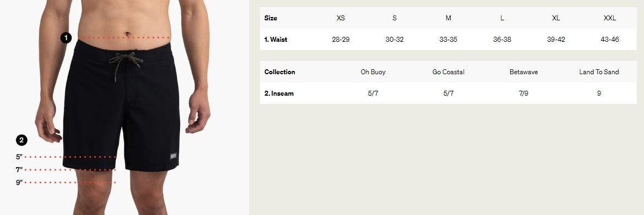The width and height of the screenshot is (644, 215).
Task: Click the 7/9 Betawave inseam value
Action: [x=524, y=93]
